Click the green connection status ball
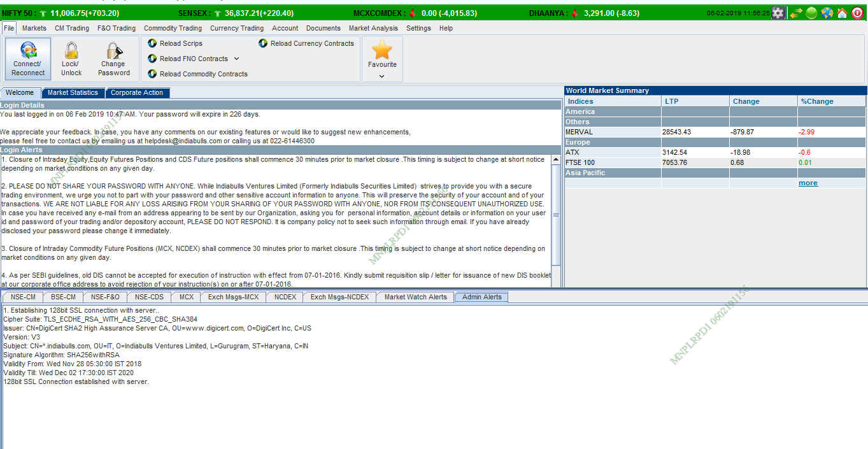 tap(811, 13)
